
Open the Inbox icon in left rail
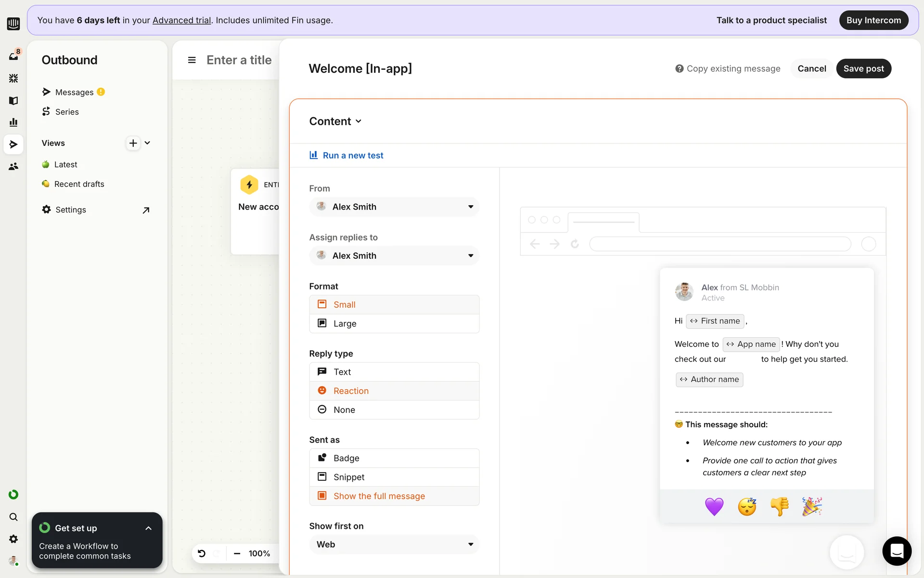tap(13, 56)
